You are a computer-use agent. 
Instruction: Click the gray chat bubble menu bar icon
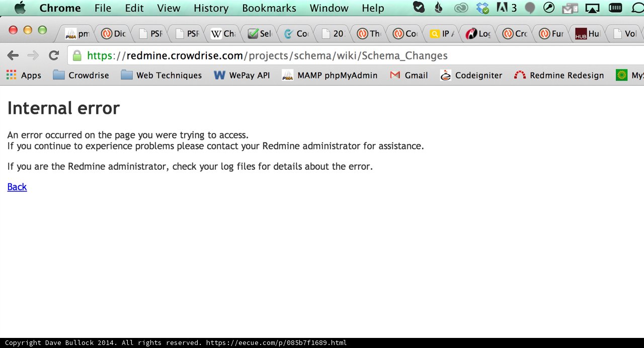pos(530,8)
